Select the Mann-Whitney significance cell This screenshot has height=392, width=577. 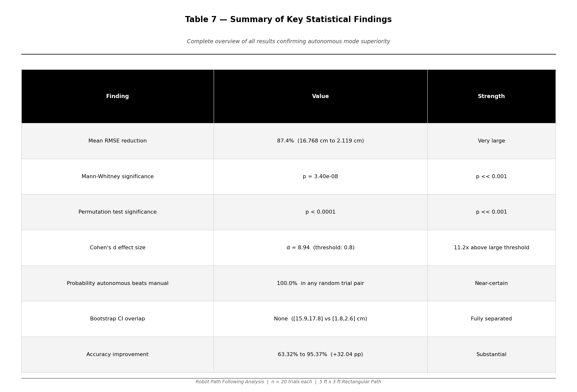(118, 177)
